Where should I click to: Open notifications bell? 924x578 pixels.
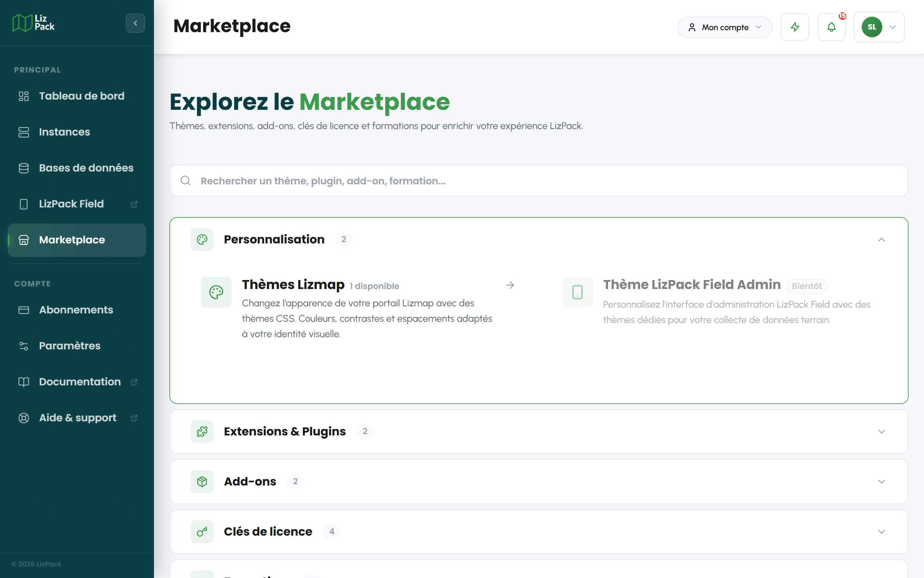[831, 27]
